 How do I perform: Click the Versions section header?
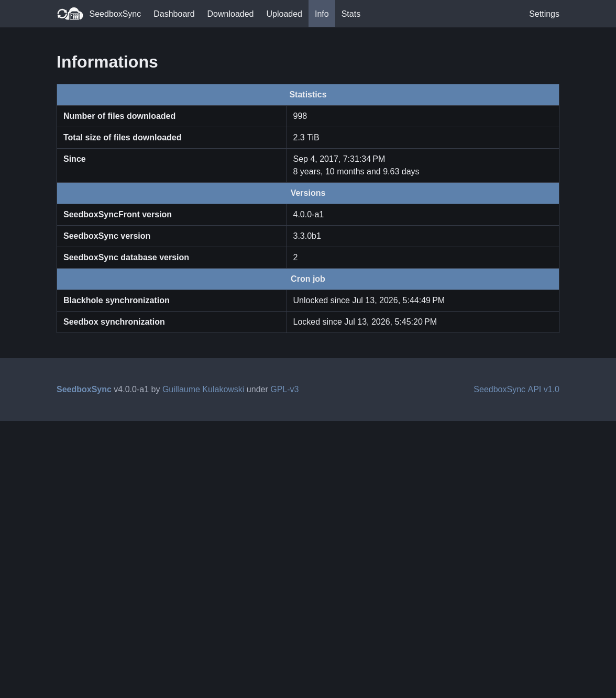308,193
